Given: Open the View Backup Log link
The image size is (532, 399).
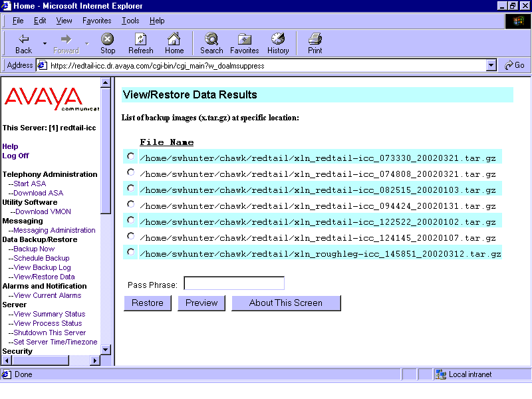Looking at the screenshot, I should coord(42,267).
